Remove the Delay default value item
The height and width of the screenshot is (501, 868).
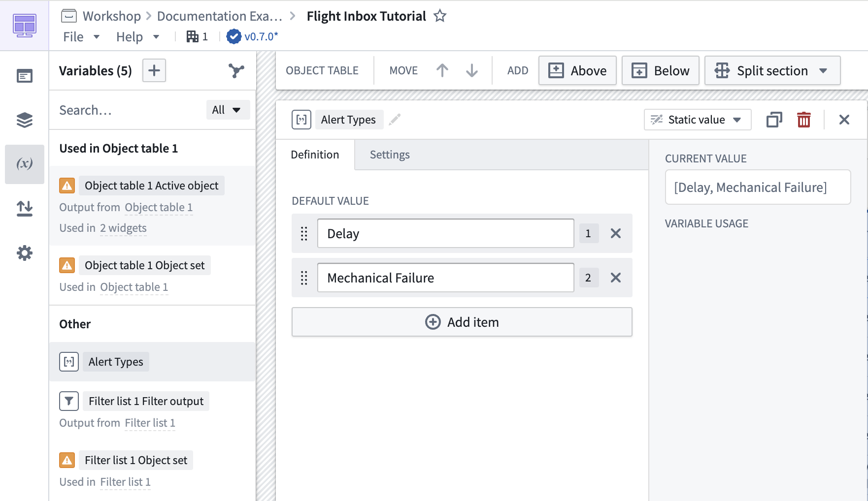point(616,233)
